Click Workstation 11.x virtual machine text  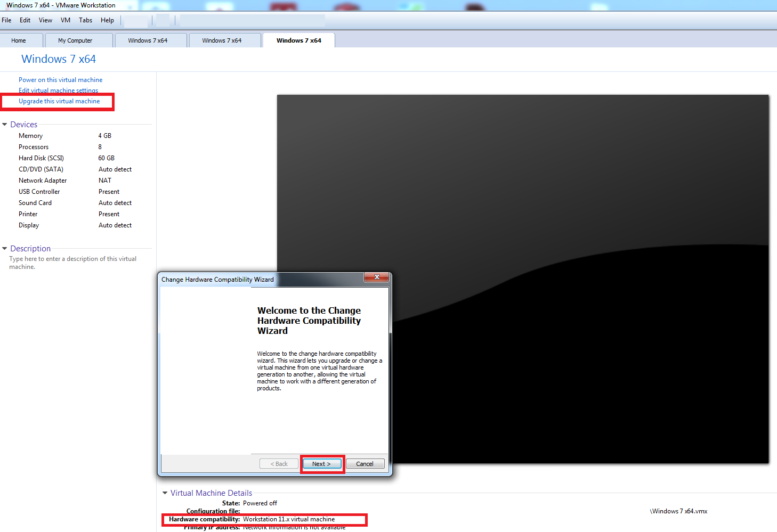coord(289,519)
